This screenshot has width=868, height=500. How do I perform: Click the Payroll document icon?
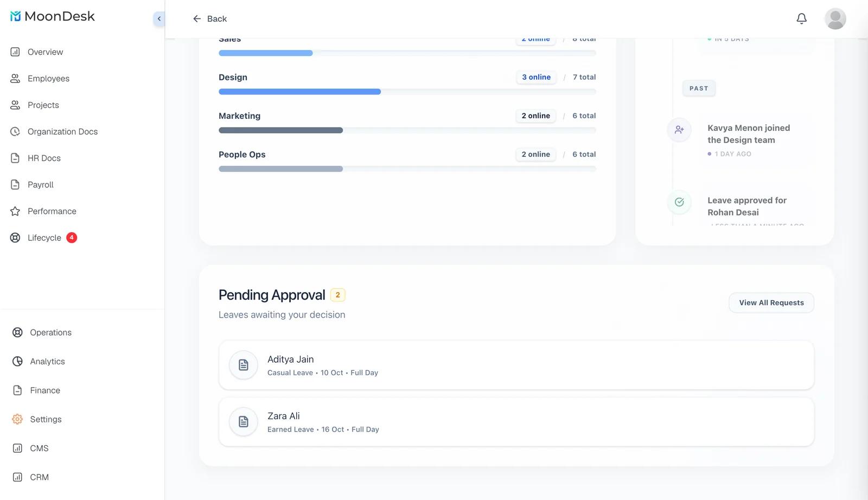click(15, 185)
